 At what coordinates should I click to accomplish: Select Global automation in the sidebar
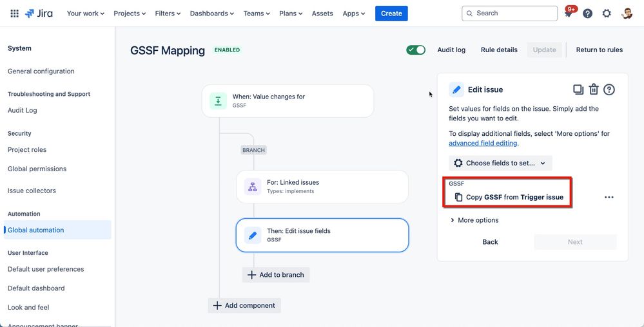point(57,230)
